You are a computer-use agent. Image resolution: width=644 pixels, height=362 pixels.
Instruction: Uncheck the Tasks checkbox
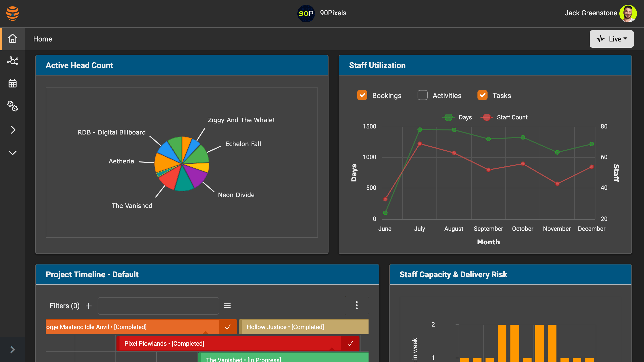click(x=482, y=95)
